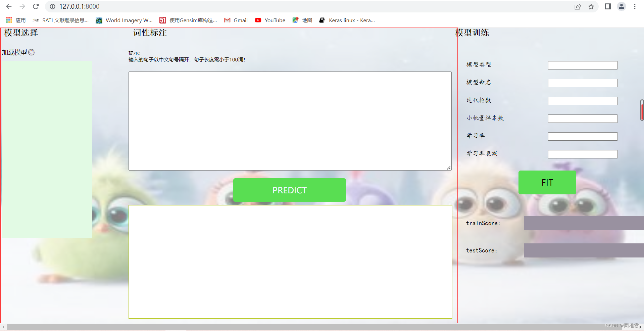Image resolution: width=644 pixels, height=331 pixels.
Task: Open the 应用 apps bookmark
Action: coord(16,20)
